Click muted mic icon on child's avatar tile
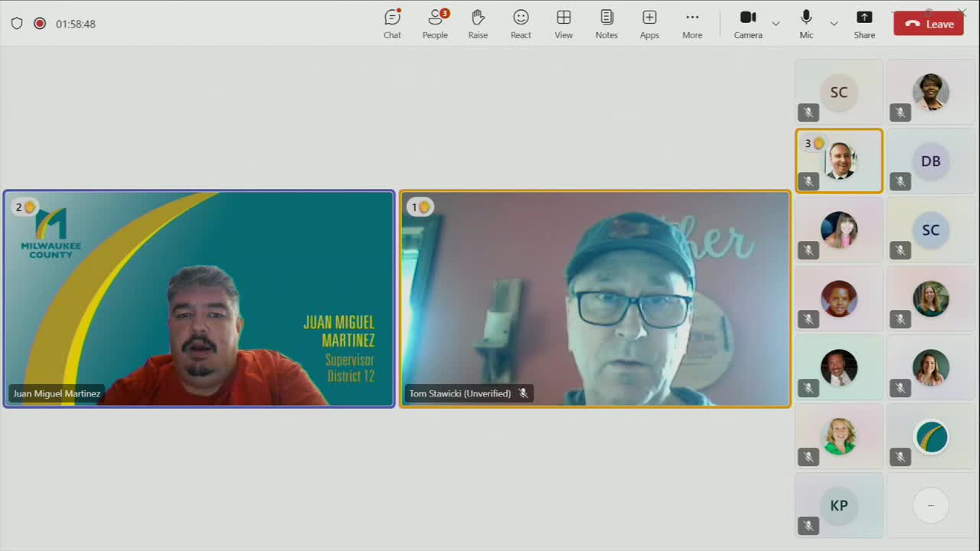This screenshot has width=980, height=551. pyautogui.click(x=808, y=319)
